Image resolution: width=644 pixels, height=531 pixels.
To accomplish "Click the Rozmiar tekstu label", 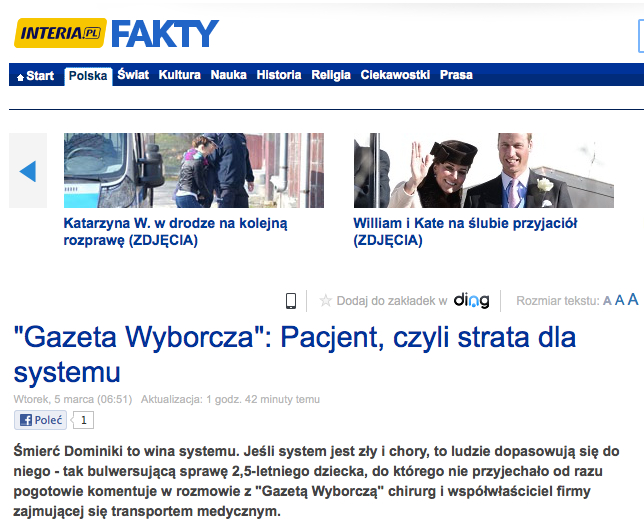I will 558,301.
